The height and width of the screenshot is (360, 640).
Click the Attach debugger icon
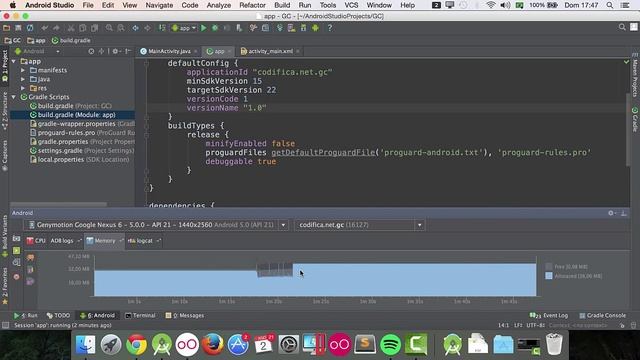coord(239,28)
